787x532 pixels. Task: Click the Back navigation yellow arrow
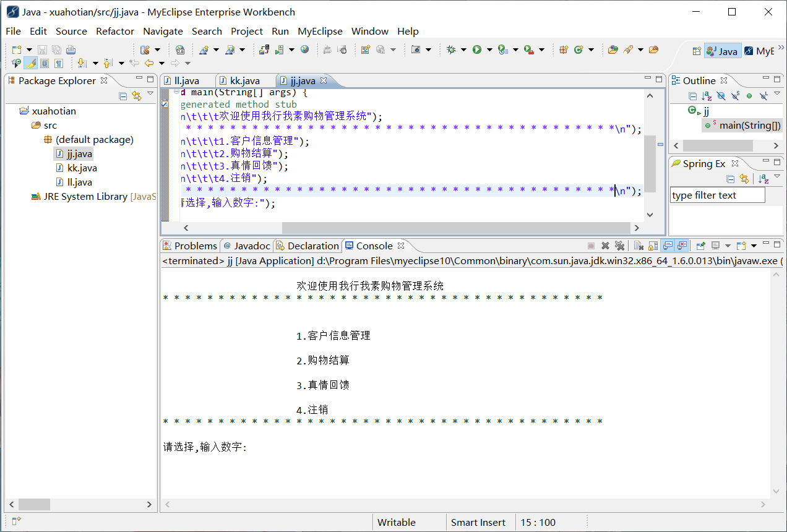148,63
